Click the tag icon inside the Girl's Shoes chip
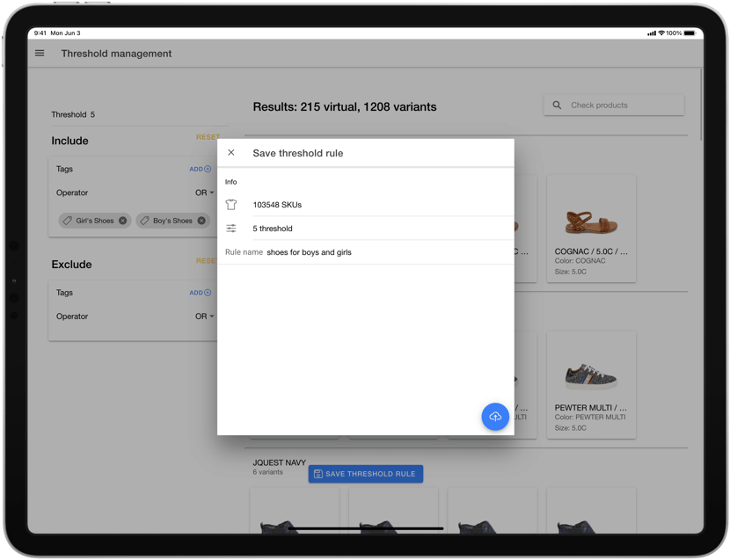This screenshot has height=560, width=730. [x=68, y=221]
